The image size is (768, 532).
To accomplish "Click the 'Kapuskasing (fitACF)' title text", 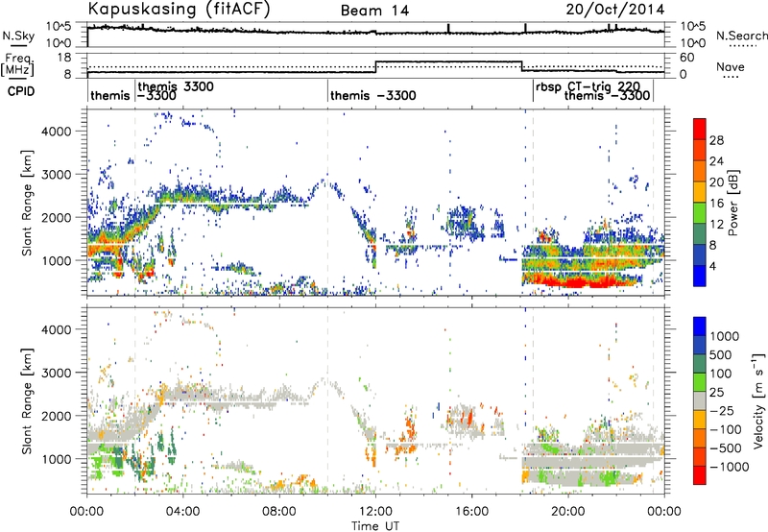I will click(179, 9).
